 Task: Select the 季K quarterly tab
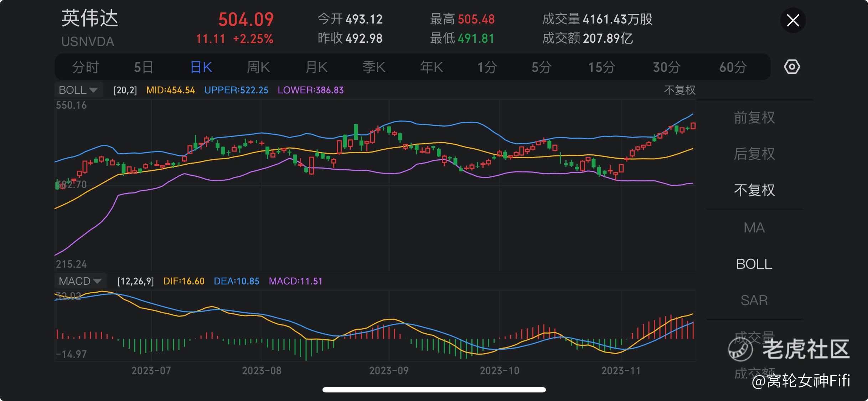click(x=374, y=67)
